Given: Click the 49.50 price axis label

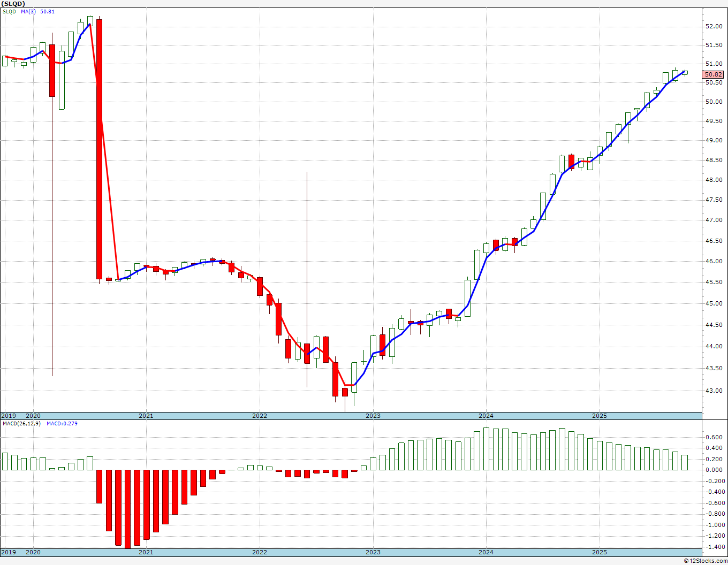Looking at the screenshot, I should [714, 121].
